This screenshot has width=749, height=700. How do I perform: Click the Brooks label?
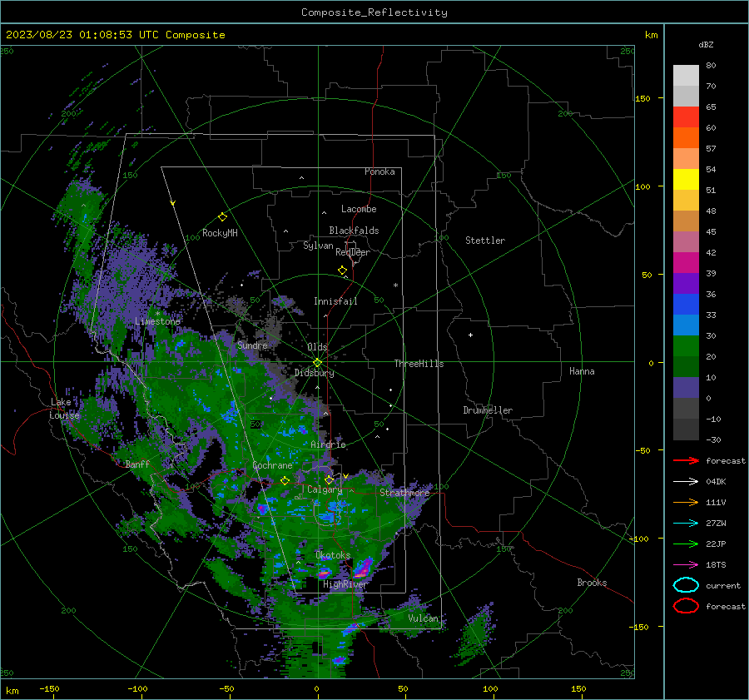click(592, 583)
